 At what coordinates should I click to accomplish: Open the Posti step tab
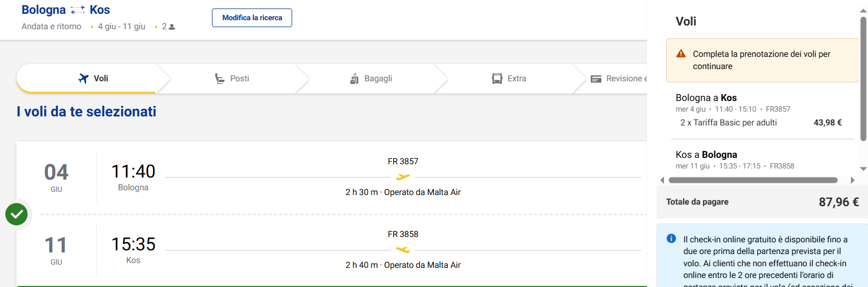(232, 79)
